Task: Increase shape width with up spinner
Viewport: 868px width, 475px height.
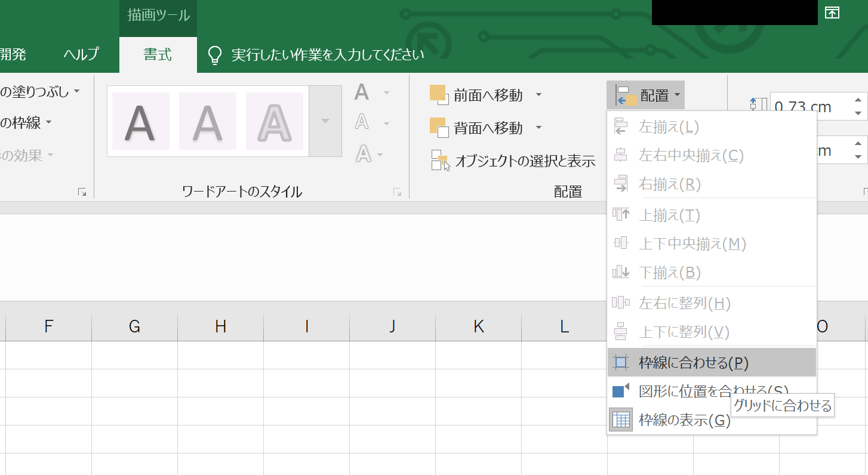Action: point(858,143)
